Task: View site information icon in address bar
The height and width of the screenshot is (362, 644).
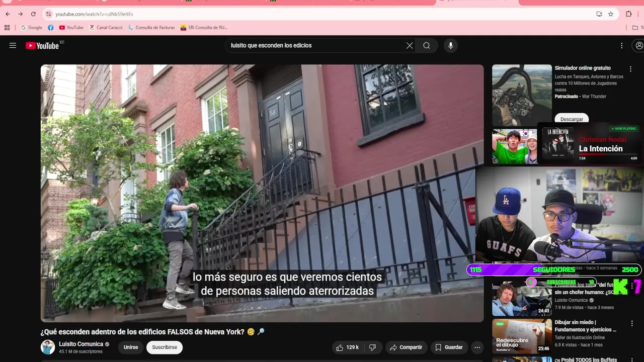Action: click(x=48, y=14)
